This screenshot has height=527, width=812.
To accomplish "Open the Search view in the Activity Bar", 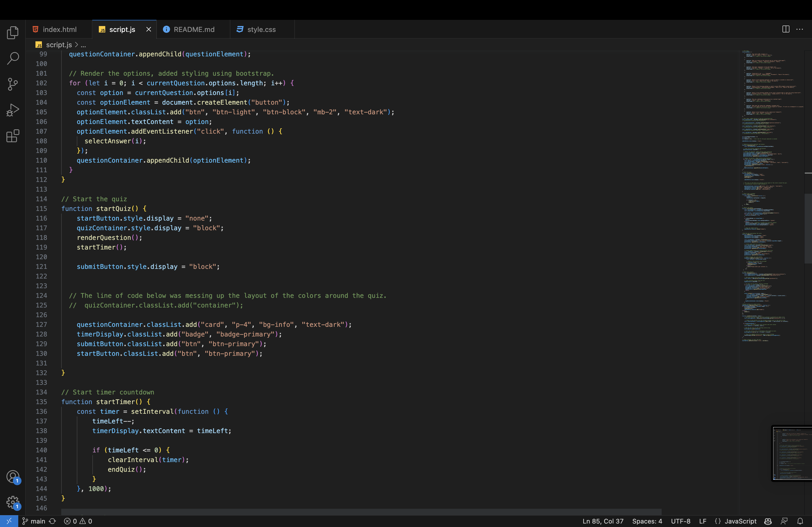I will (x=13, y=58).
